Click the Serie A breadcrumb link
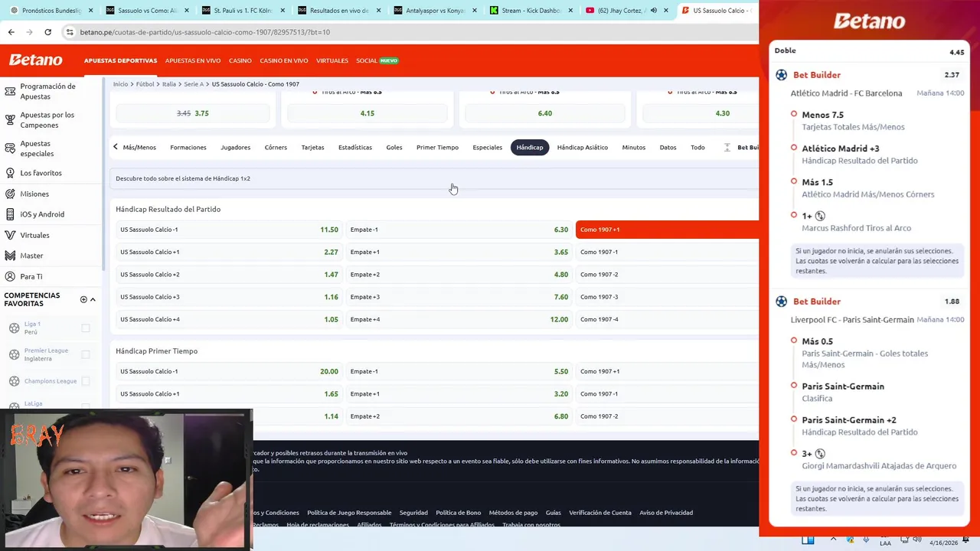 coord(194,84)
